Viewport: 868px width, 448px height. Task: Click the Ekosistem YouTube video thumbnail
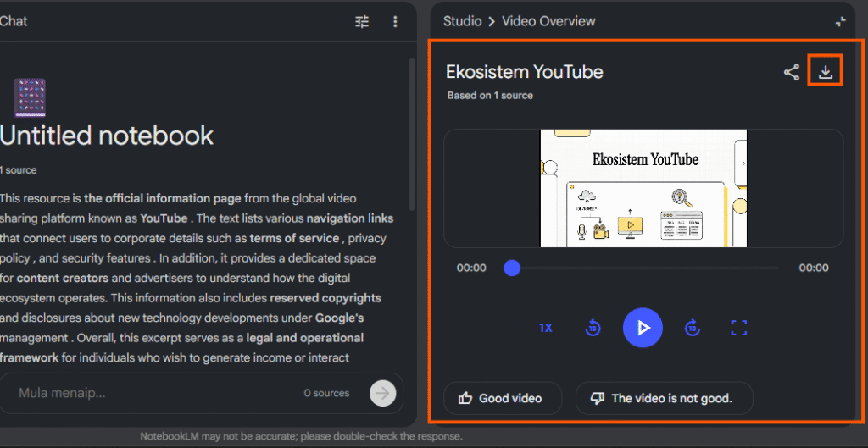click(643, 188)
